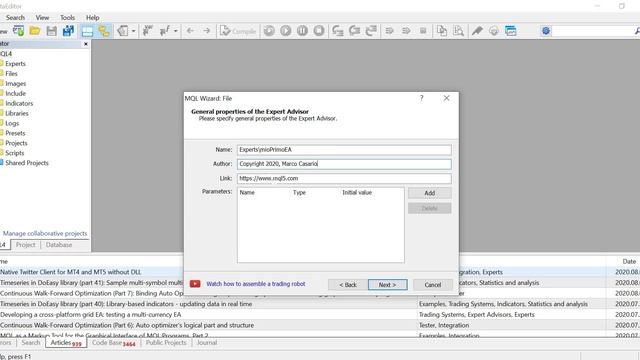Click the list functions icon
640x360 pixels.
[x=165, y=31]
